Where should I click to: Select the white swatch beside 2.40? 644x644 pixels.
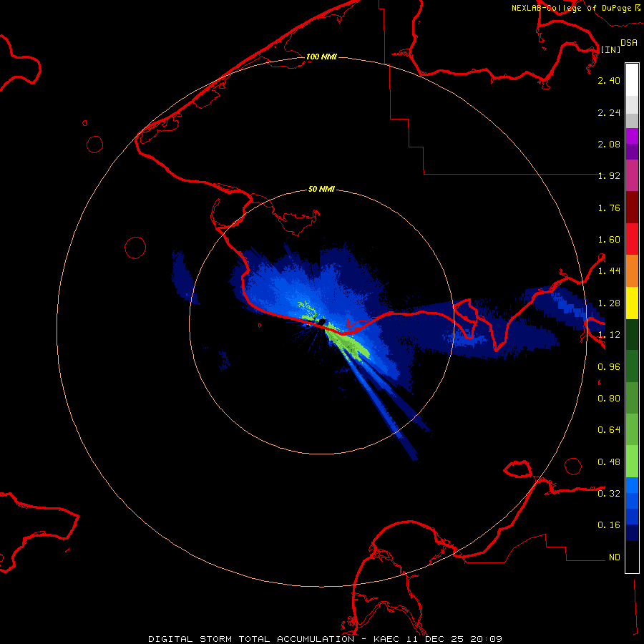[x=632, y=80]
